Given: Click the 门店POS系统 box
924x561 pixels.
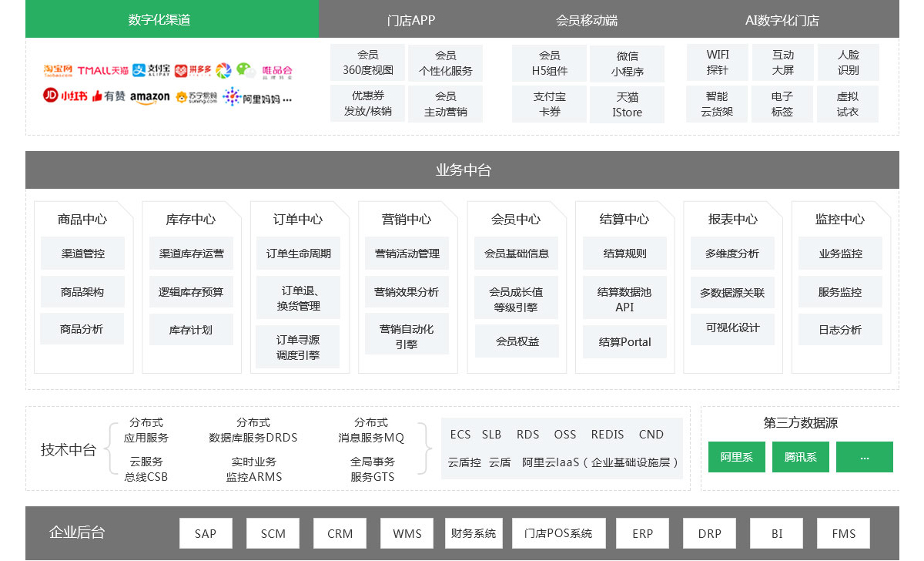Looking at the screenshot, I should pos(558,533).
